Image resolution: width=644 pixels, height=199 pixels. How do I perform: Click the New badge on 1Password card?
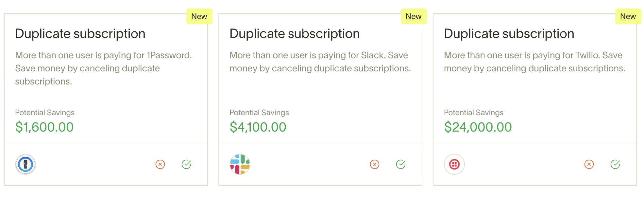point(199,16)
